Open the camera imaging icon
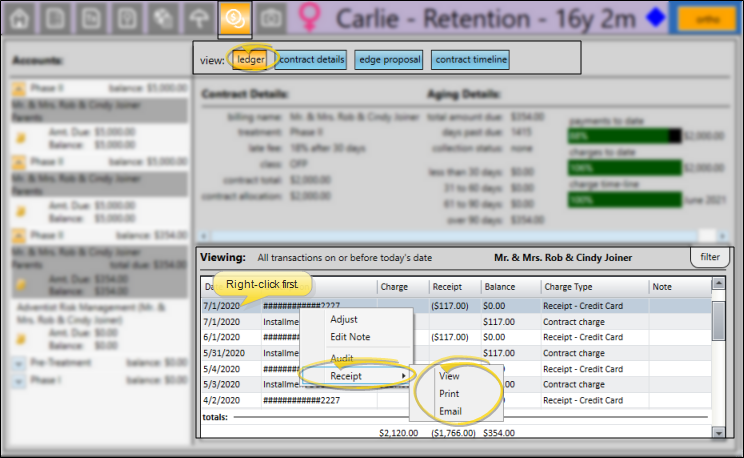The height and width of the screenshot is (458, 744). pos(270,18)
